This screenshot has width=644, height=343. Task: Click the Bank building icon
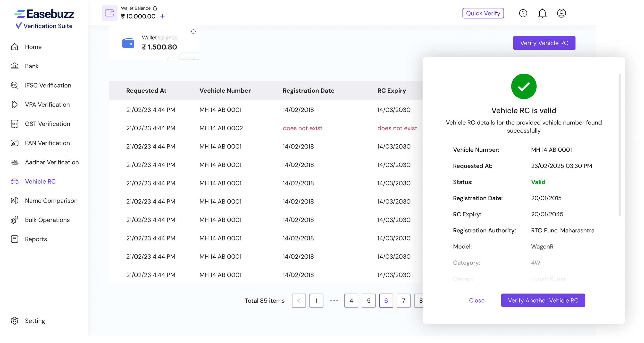[15, 66]
